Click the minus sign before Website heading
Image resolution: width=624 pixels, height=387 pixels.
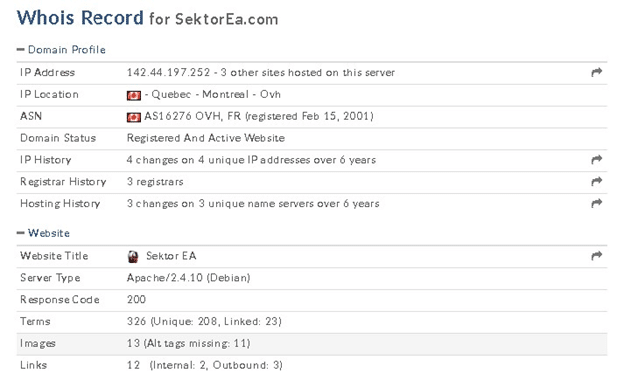point(21,233)
